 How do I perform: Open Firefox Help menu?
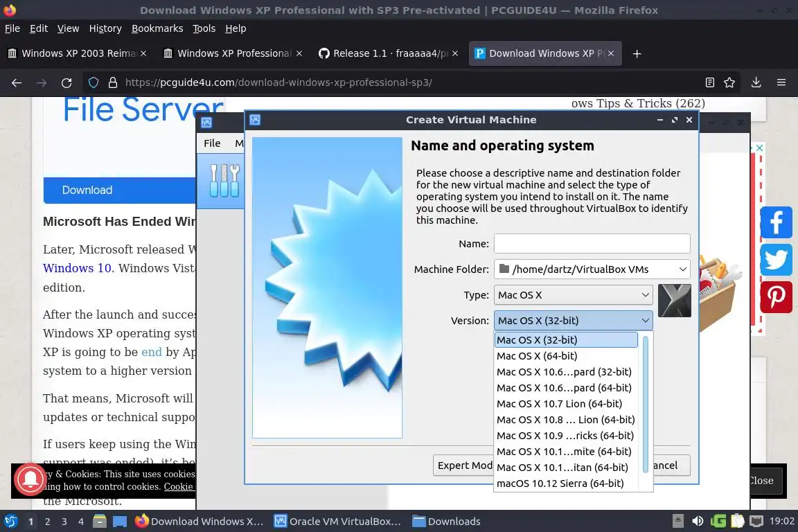click(236, 28)
